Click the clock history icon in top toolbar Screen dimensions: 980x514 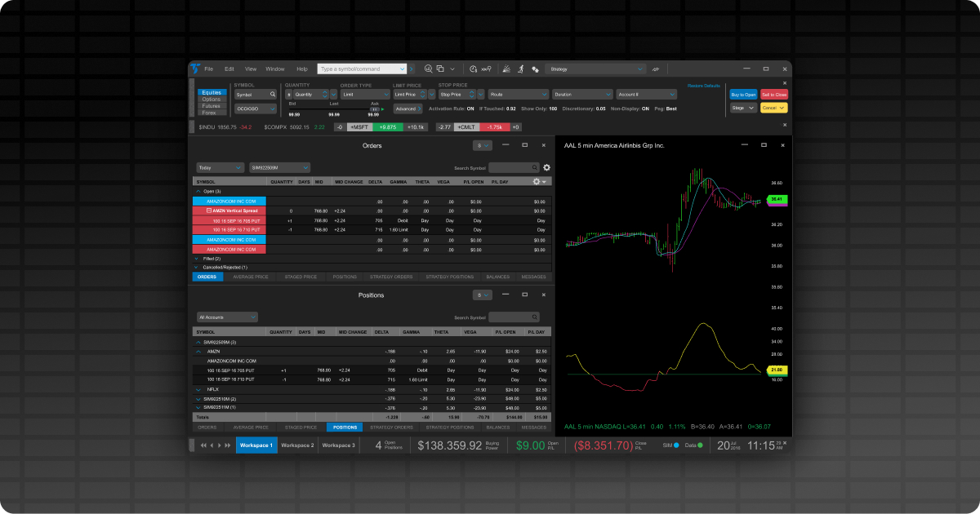(474, 69)
